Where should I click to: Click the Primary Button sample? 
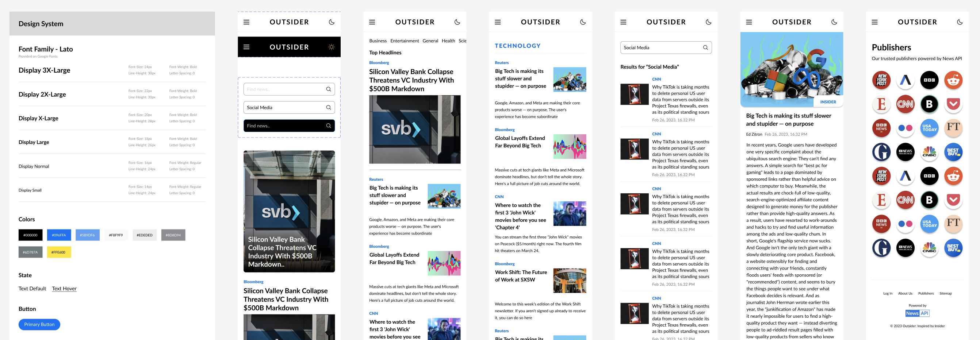click(39, 324)
